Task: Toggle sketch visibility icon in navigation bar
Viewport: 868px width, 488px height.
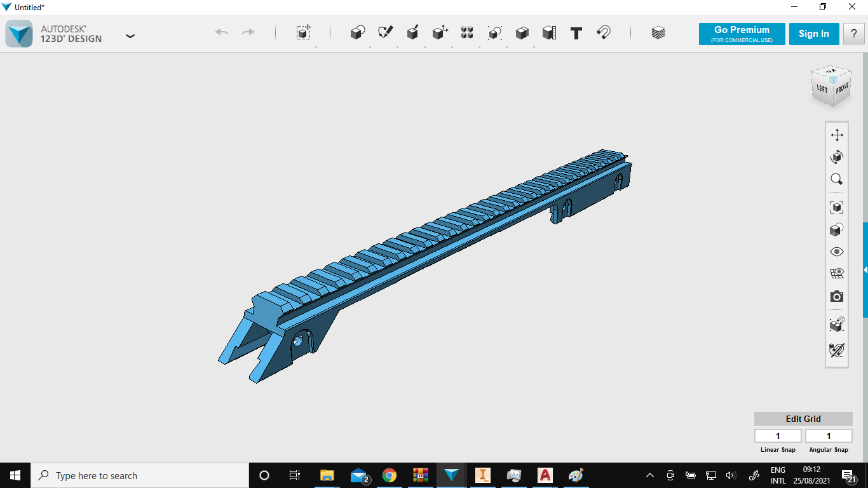Action: point(837,349)
